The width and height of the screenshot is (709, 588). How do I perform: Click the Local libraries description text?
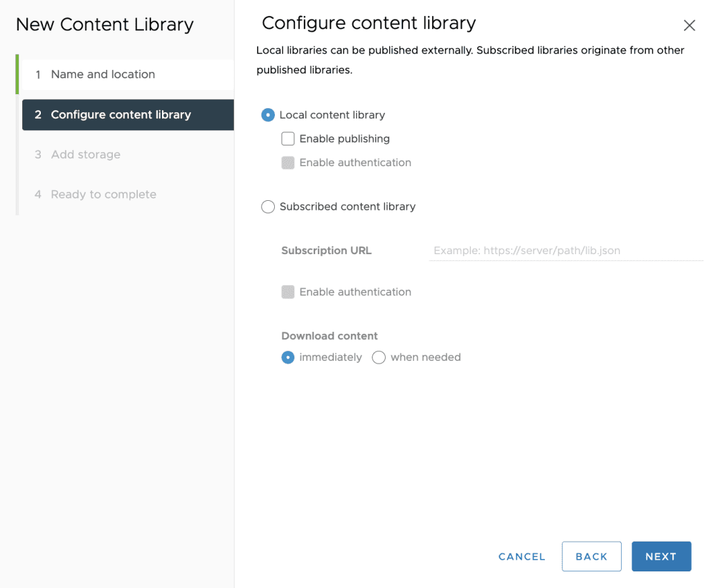[470, 60]
